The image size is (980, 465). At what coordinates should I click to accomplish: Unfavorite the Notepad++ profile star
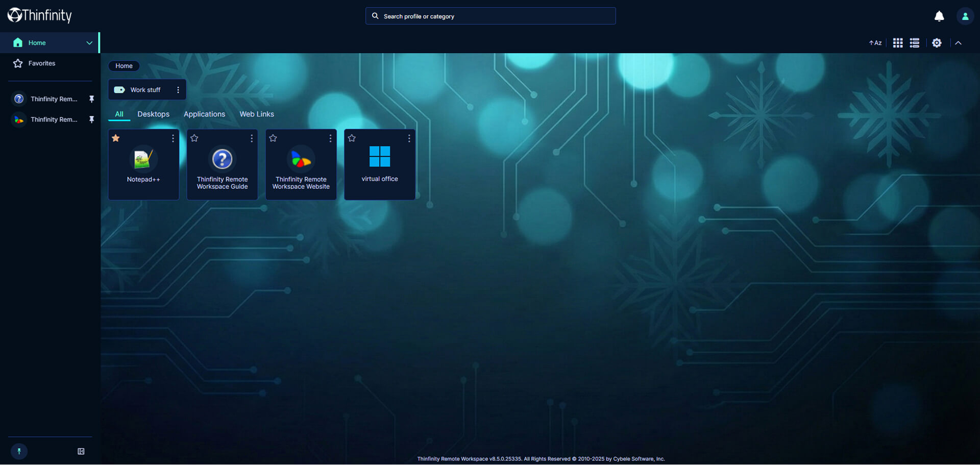point(116,138)
